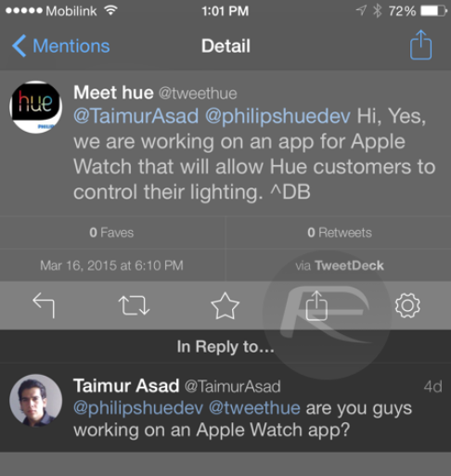
Task: Go back to Mentions
Action: (61, 45)
